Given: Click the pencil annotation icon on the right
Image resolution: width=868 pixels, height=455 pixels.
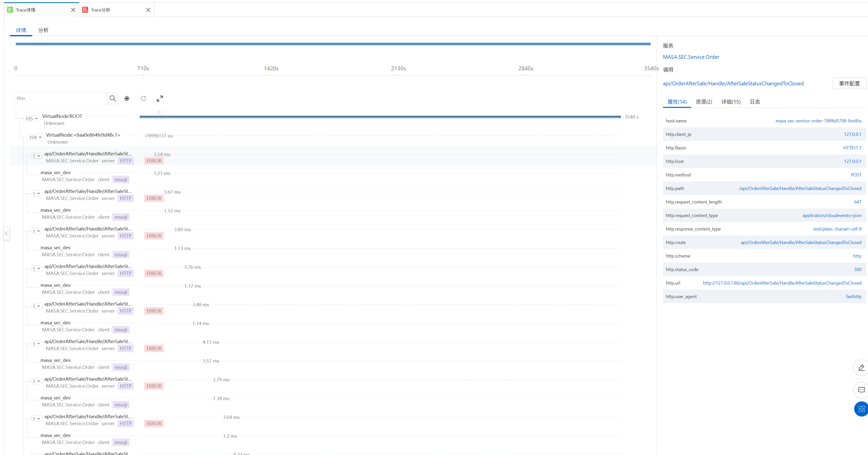Looking at the screenshot, I should [x=861, y=367].
